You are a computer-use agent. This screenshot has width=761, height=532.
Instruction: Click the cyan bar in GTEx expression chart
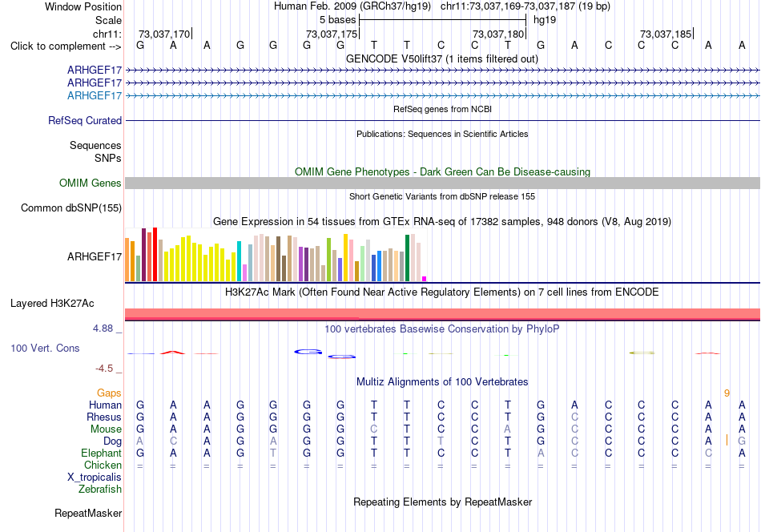point(239,261)
